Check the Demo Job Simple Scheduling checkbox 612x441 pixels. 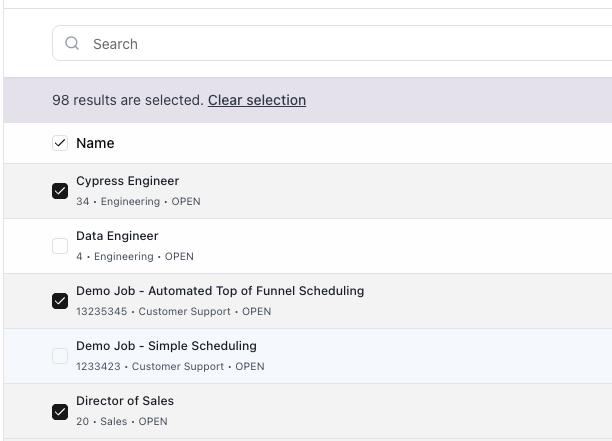pos(60,356)
